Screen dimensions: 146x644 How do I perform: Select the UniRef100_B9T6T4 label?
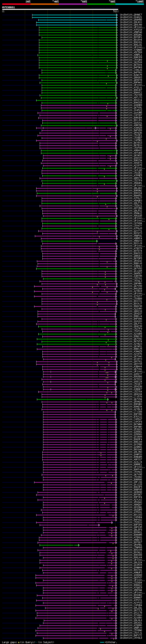coord(131,251)
